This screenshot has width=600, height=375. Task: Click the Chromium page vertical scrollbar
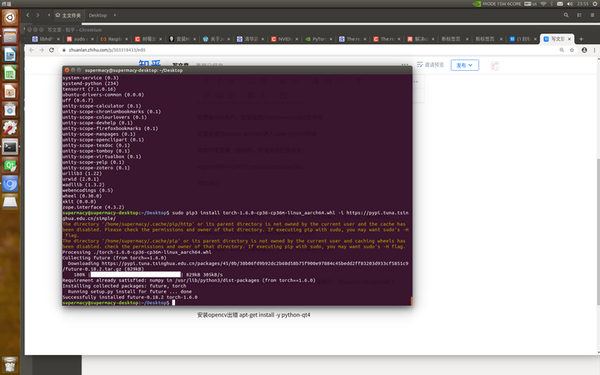tap(598, 232)
